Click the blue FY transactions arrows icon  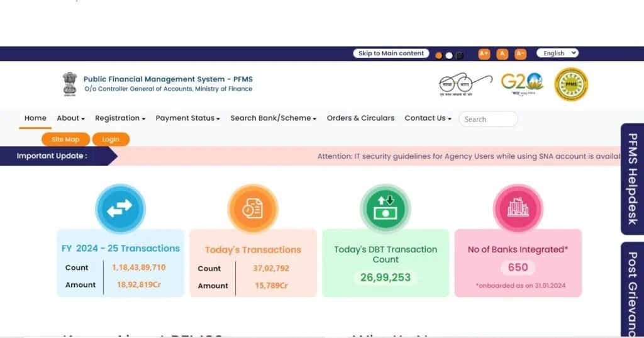120,209
